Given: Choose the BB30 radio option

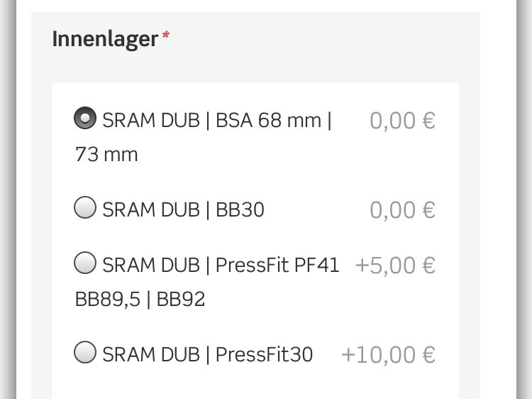Looking at the screenshot, I should 85,208.
